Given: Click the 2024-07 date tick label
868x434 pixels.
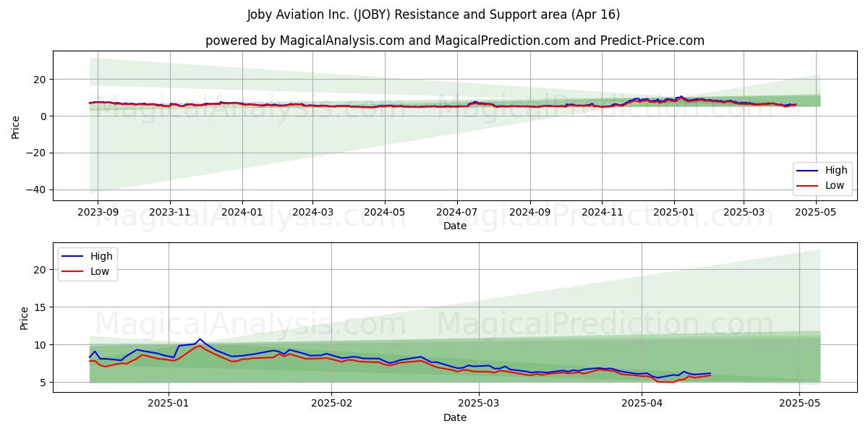Looking at the screenshot, I should click(x=457, y=213).
